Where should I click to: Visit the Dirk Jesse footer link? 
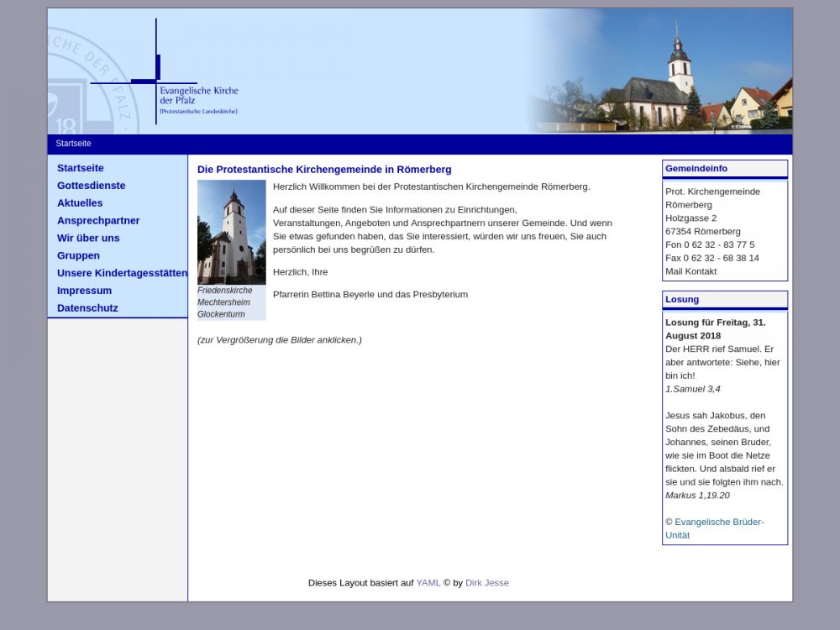[x=486, y=583]
